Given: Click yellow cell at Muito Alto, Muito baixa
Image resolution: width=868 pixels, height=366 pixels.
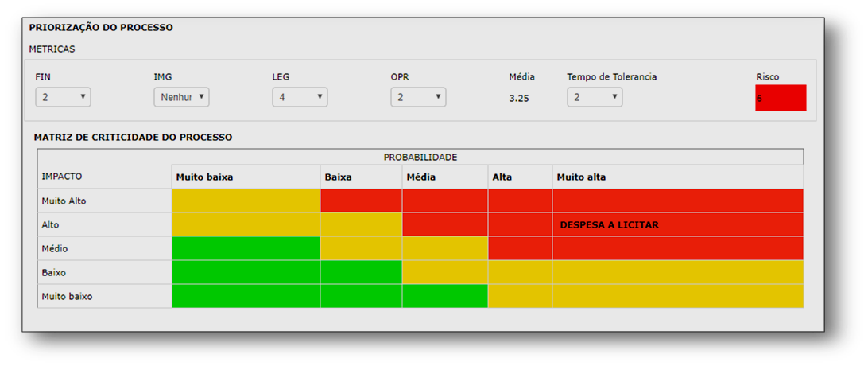Looking at the screenshot, I should point(246,201).
